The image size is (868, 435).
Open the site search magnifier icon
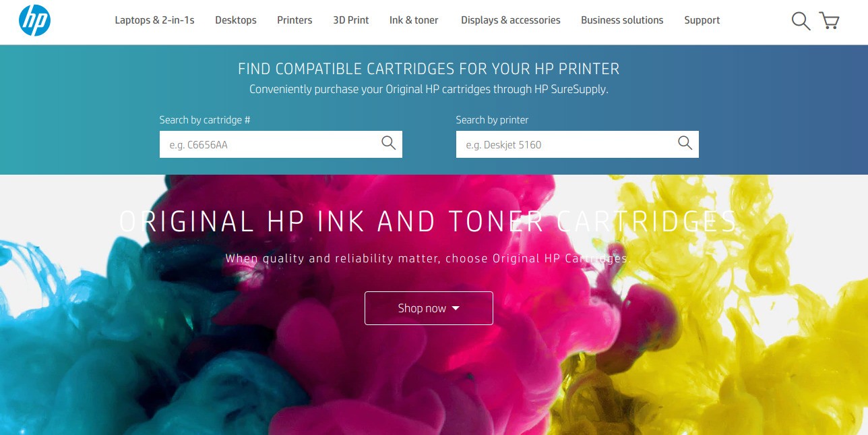[x=801, y=21]
